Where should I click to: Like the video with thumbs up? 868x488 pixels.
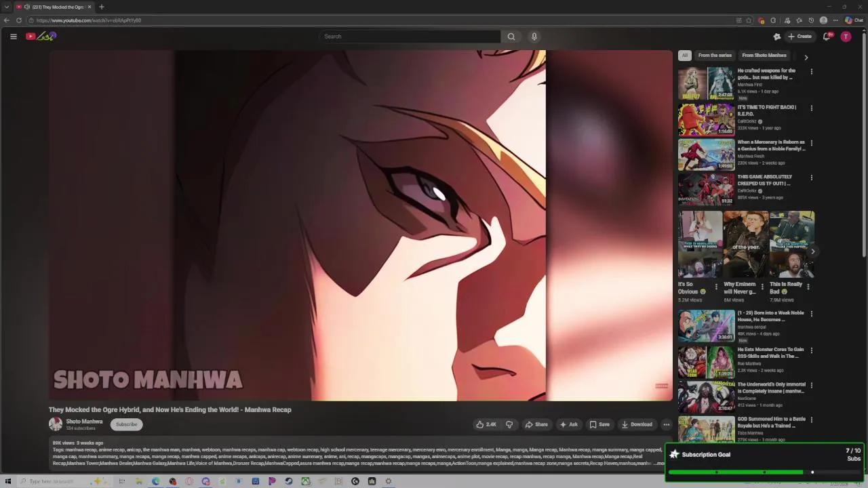pos(486,424)
